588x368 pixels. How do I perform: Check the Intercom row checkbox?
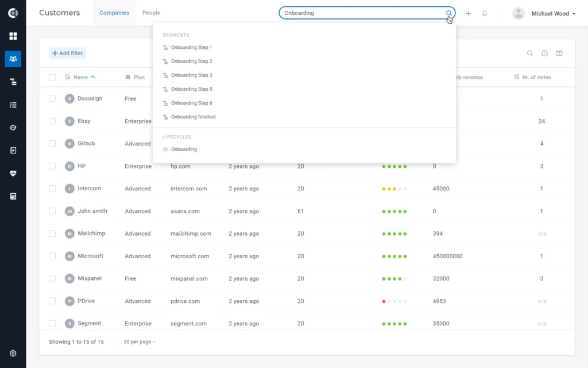click(52, 189)
